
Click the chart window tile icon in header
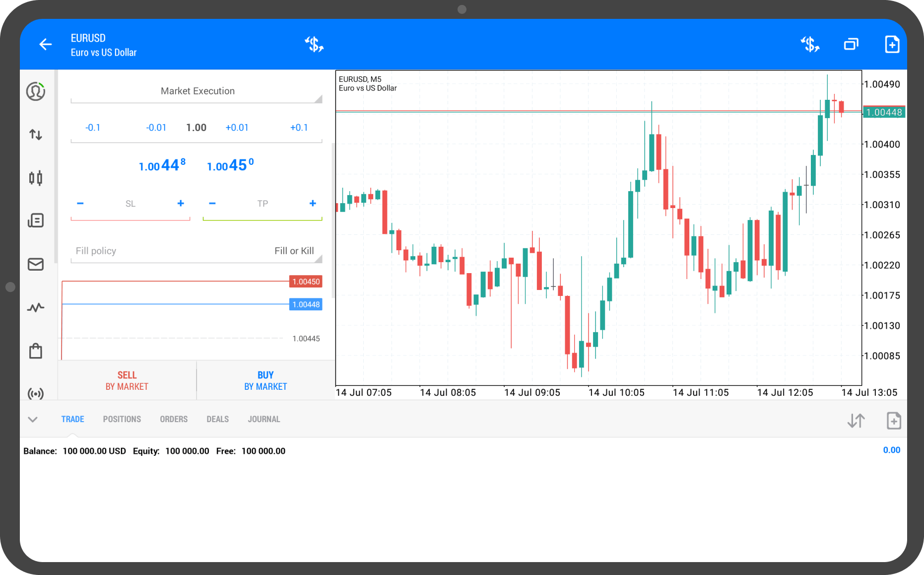[x=851, y=45]
